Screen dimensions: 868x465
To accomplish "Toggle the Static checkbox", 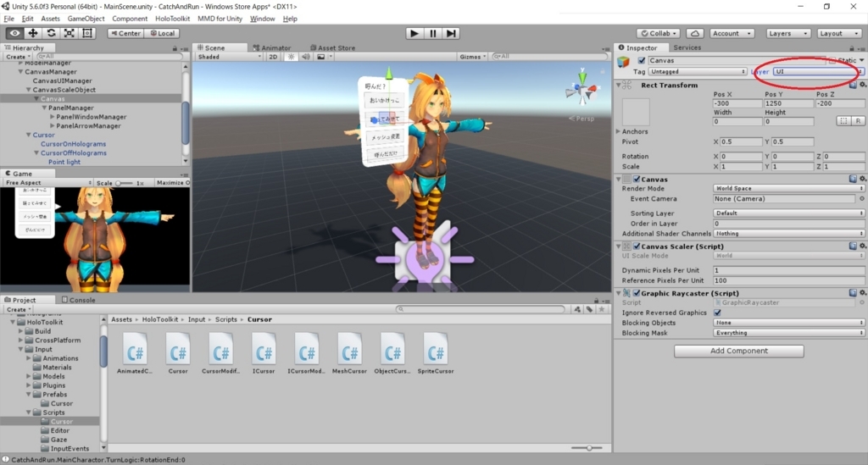I will click(x=832, y=60).
